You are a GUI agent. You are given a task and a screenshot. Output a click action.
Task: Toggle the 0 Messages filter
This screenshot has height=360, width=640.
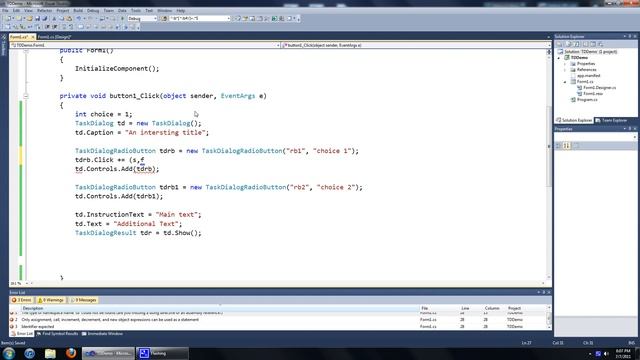pos(84,300)
